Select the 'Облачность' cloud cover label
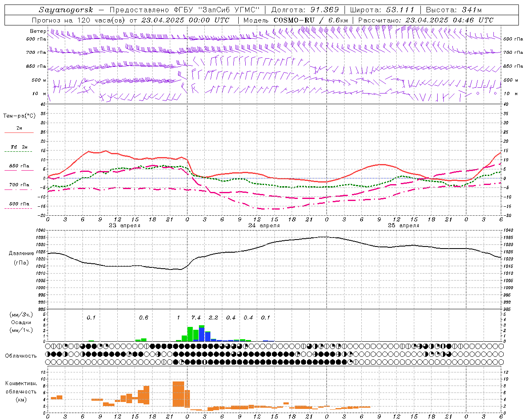 (21, 356)
